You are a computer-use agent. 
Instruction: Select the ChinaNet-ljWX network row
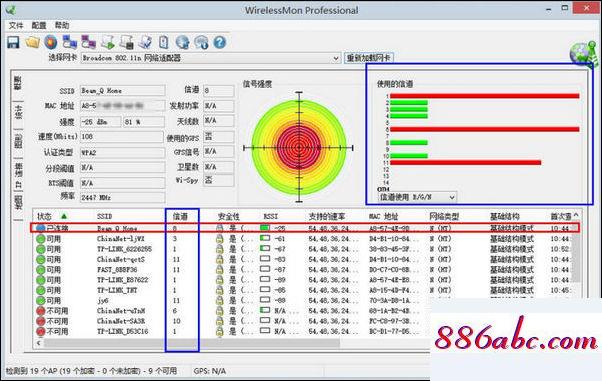303,239
